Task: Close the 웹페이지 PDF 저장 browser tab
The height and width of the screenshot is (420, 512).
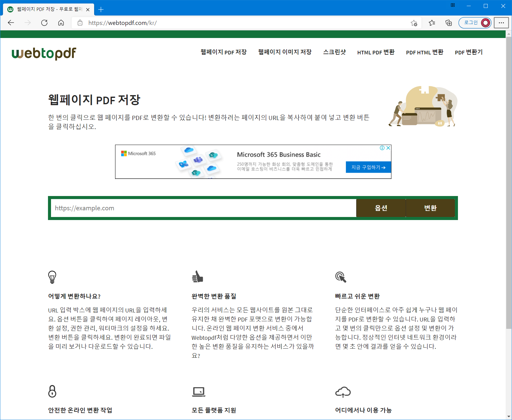Action: point(88,9)
